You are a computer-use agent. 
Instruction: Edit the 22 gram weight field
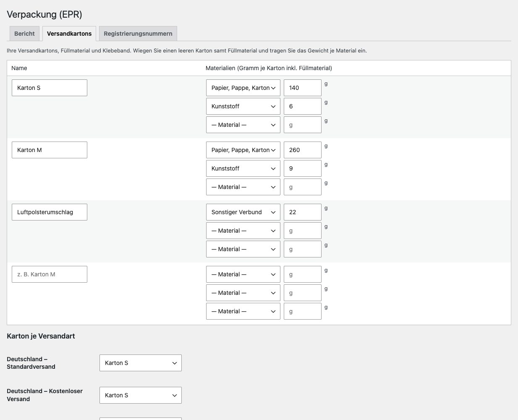tap(303, 212)
